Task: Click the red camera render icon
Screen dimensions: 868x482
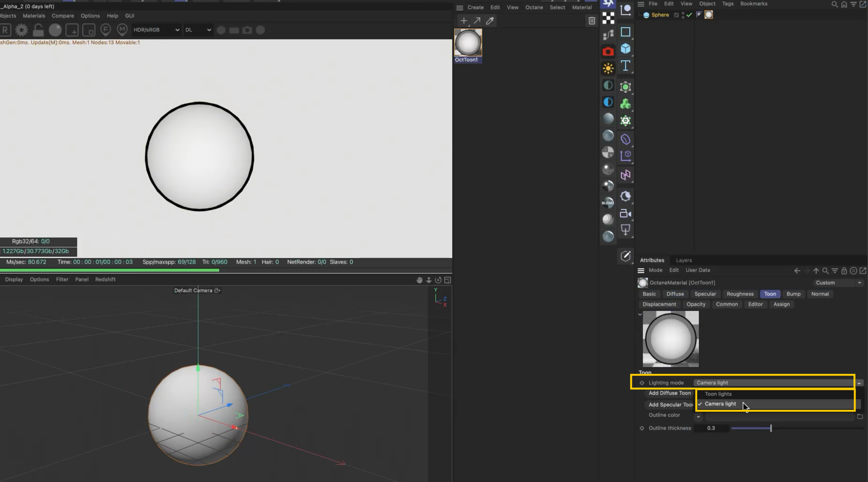Action: [x=608, y=52]
